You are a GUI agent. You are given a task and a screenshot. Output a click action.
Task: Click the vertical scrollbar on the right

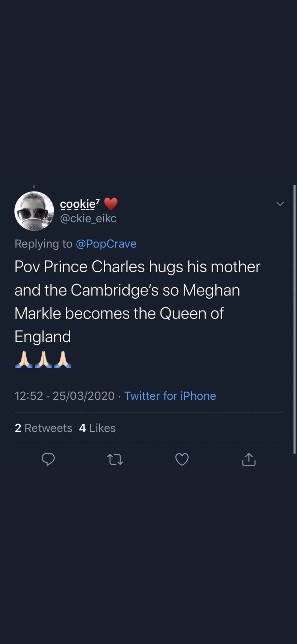tap(294, 319)
